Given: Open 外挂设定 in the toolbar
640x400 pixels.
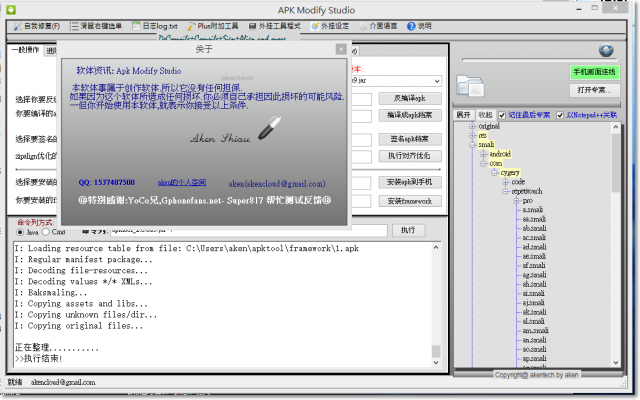Looking at the screenshot, I should pos(330,26).
